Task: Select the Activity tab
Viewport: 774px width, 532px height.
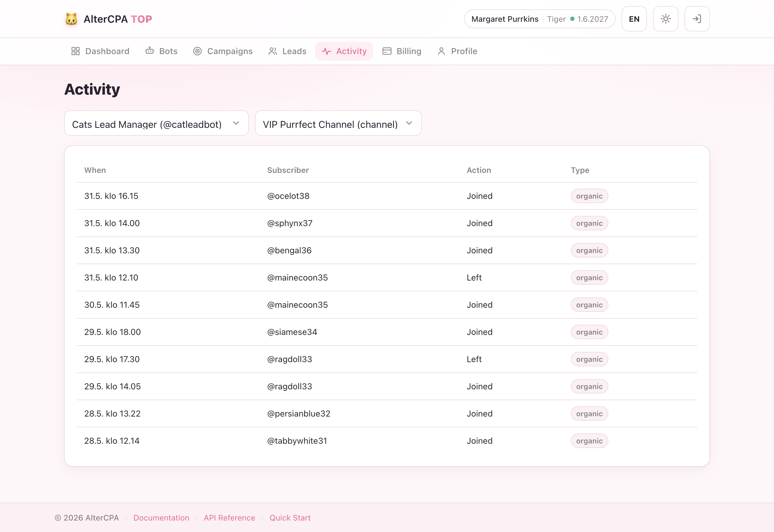Action: (x=344, y=51)
